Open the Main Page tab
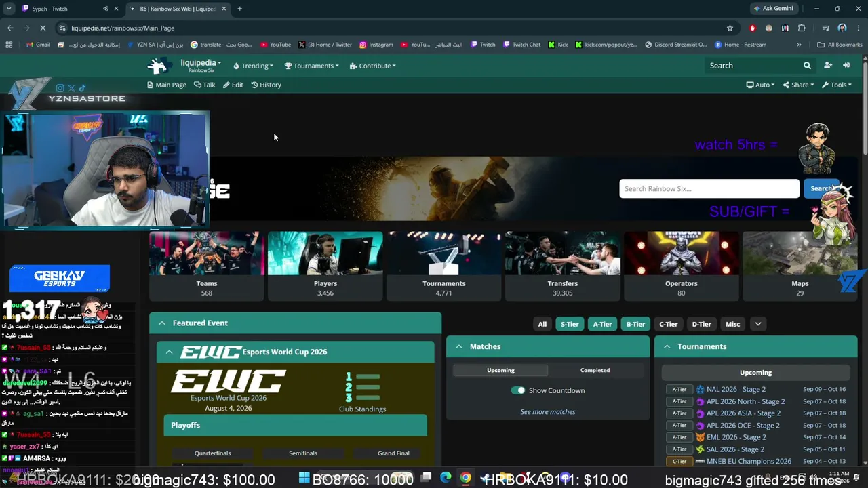 167,85
